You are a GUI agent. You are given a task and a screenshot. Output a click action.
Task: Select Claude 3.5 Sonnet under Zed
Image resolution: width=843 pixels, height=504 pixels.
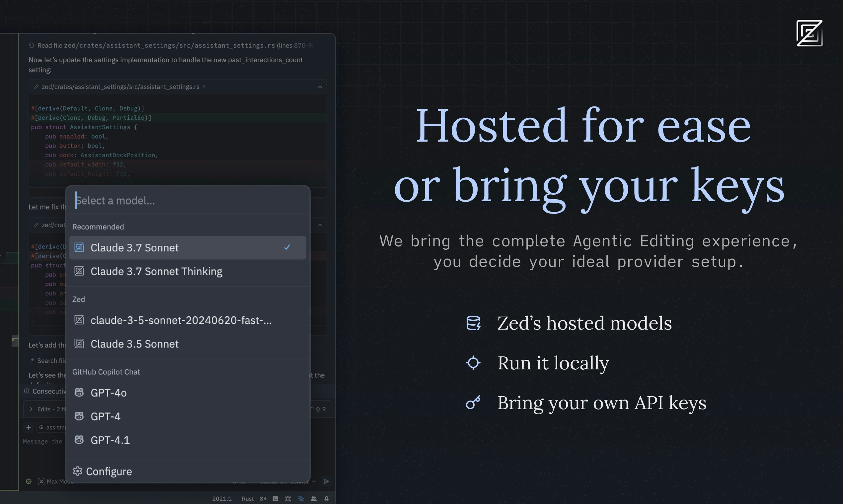134,344
